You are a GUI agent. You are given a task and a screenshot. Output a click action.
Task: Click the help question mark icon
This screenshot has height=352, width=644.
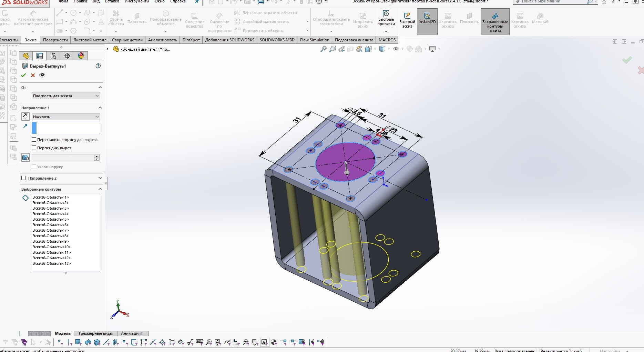(98, 66)
